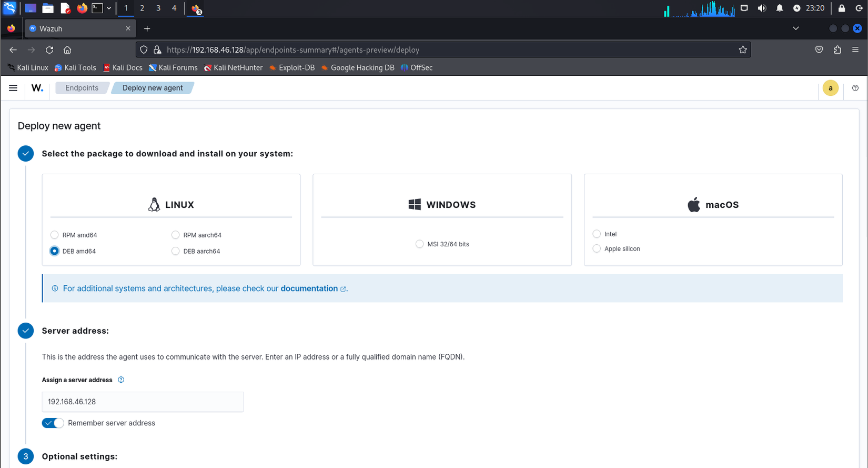This screenshot has height=468, width=868.
Task: Open the OffSec bookmark
Action: (417, 67)
